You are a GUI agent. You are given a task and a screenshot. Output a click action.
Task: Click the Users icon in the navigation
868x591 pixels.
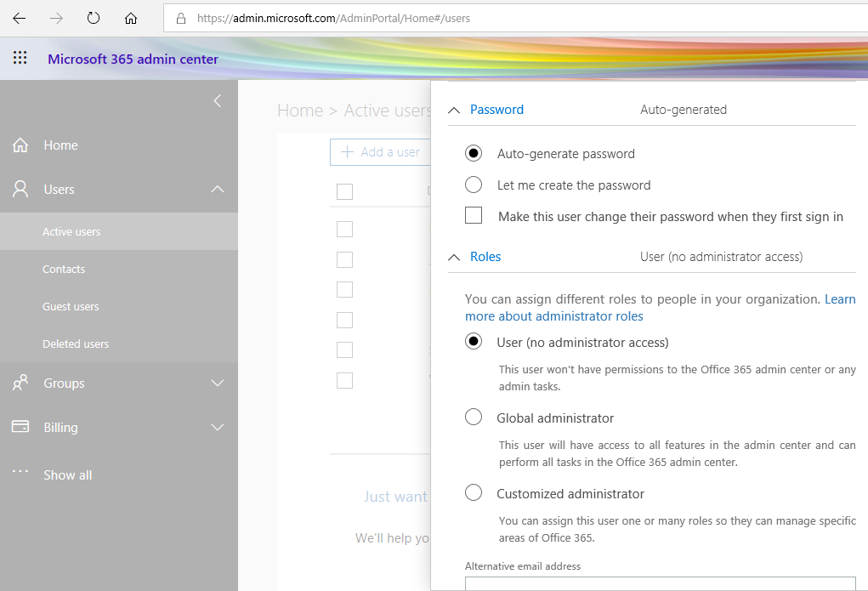click(x=19, y=189)
